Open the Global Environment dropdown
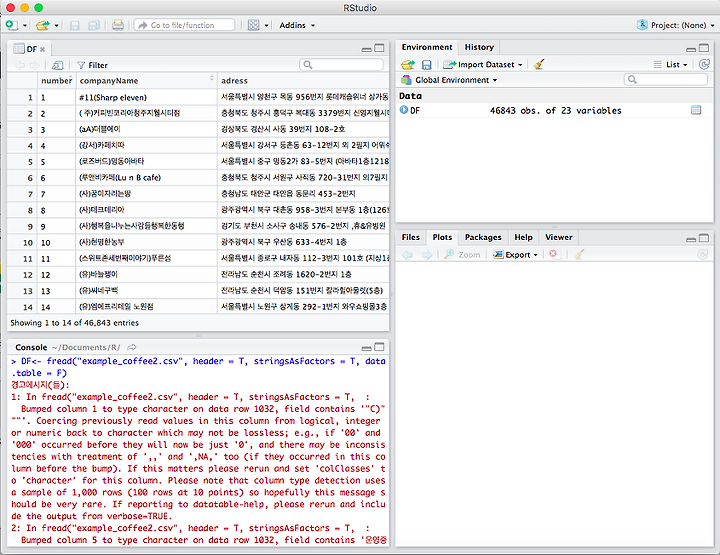 pyautogui.click(x=450, y=80)
